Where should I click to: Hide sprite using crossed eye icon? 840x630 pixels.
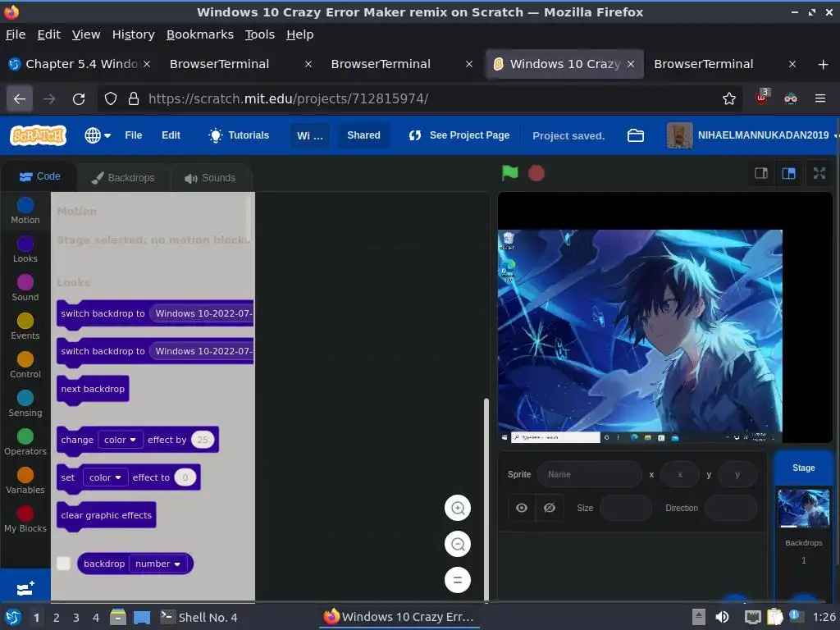point(549,508)
